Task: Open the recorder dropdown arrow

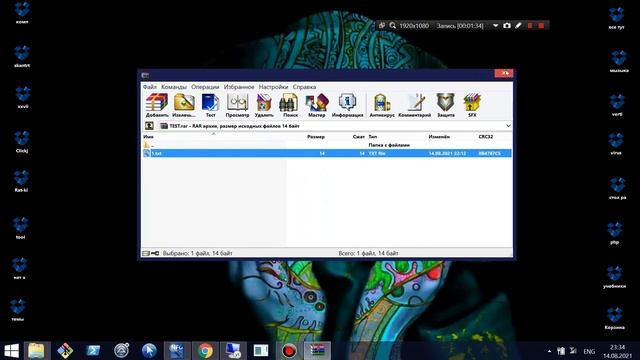Action: click(495, 25)
